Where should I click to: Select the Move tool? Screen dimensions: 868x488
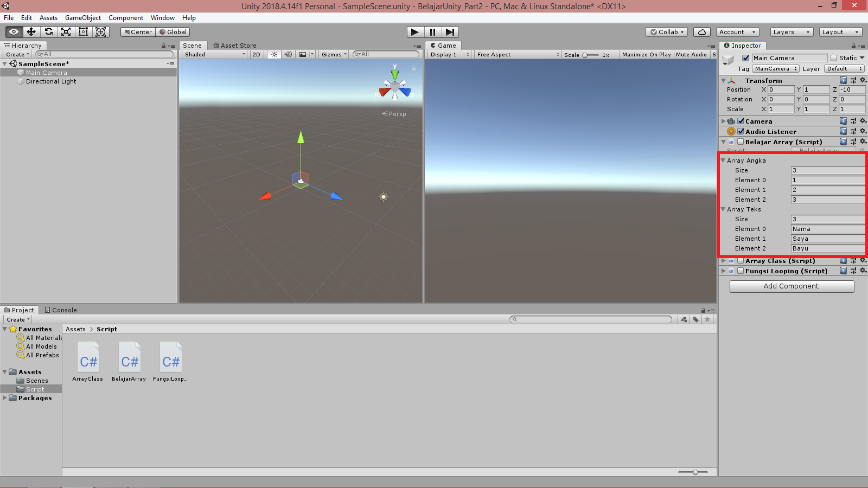tap(31, 31)
